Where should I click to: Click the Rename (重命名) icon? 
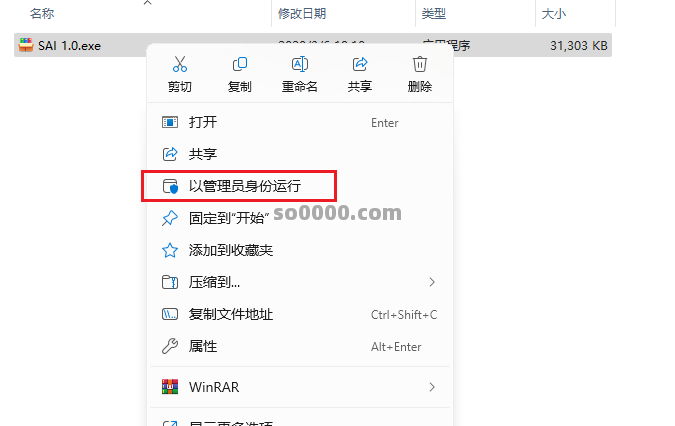pyautogui.click(x=300, y=64)
